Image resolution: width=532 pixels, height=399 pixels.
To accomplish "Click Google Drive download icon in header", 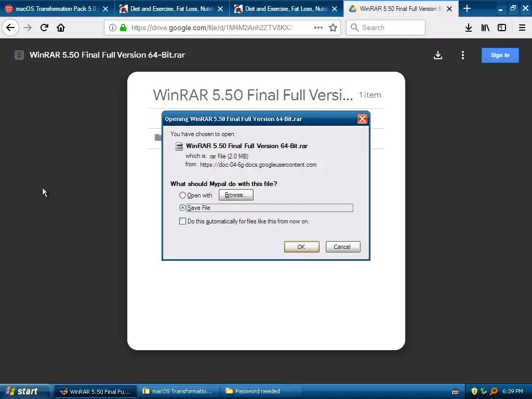I will (438, 55).
